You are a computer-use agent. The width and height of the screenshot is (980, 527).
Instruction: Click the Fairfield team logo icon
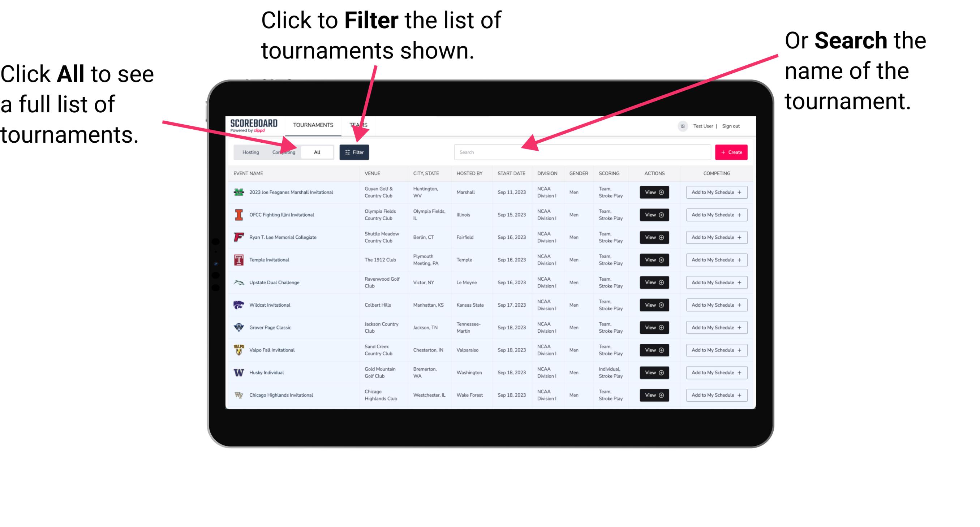tap(238, 237)
